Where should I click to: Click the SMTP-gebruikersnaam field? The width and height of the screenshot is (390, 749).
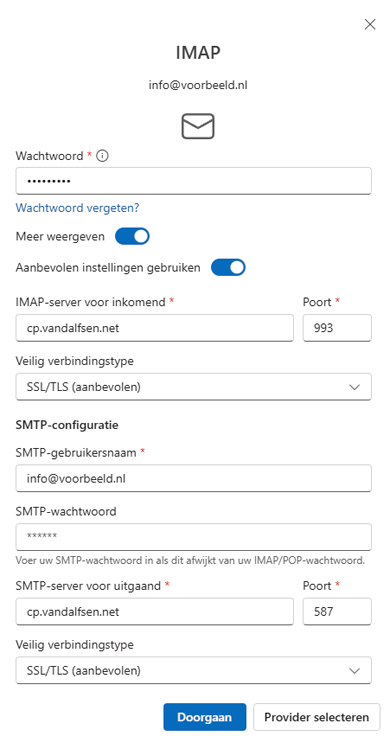tap(194, 478)
